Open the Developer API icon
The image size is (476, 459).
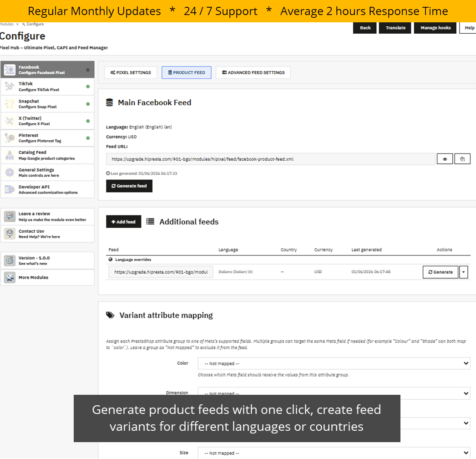(10, 189)
